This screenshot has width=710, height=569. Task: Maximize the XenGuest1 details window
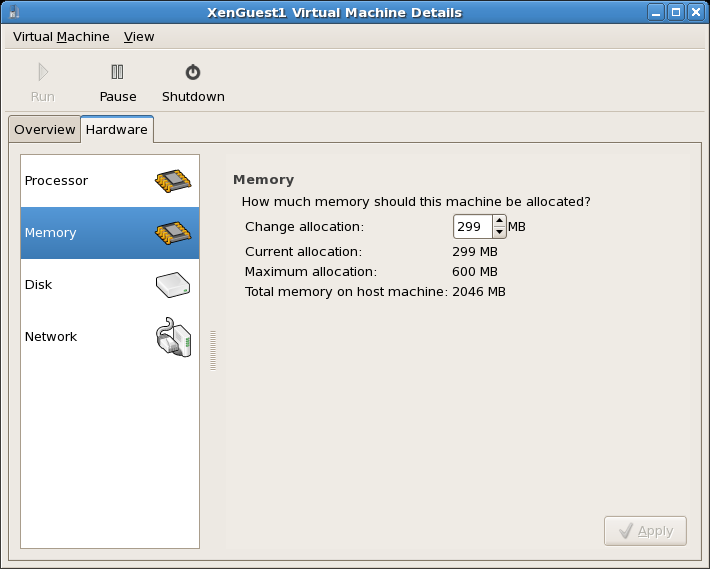(x=676, y=12)
